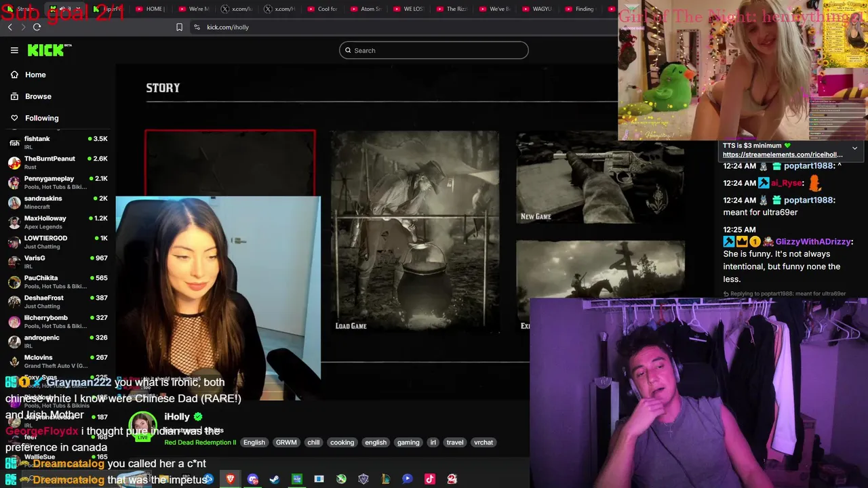Image resolution: width=868 pixels, height=488 pixels.
Task: Click the cooking tag
Action: click(x=342, y=443)
